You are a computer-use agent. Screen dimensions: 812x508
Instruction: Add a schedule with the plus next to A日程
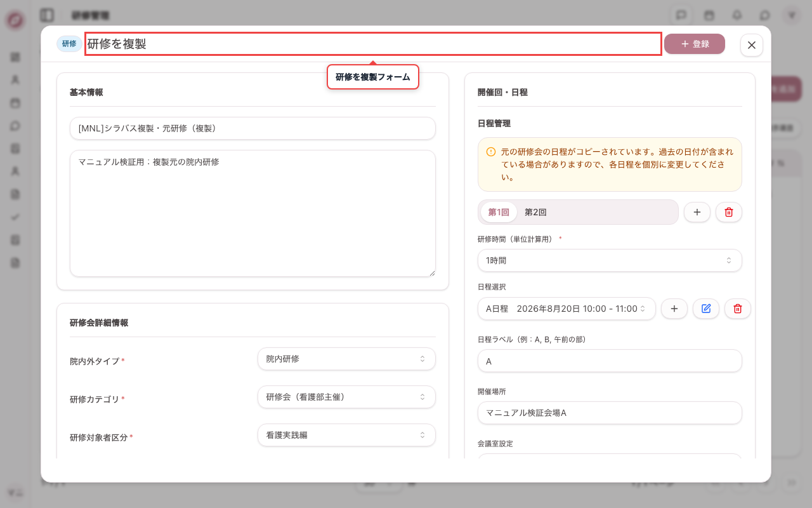click(674, 309)
